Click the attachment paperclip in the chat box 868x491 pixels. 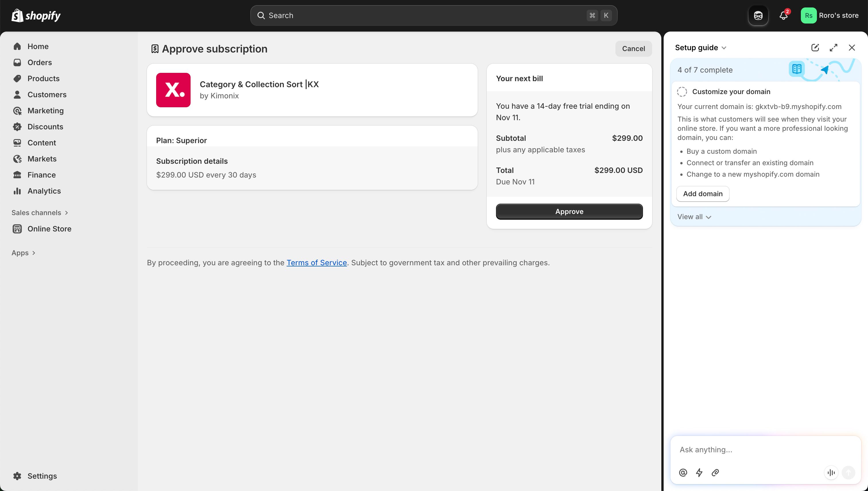pyautogui.click(x=716, y=472)
